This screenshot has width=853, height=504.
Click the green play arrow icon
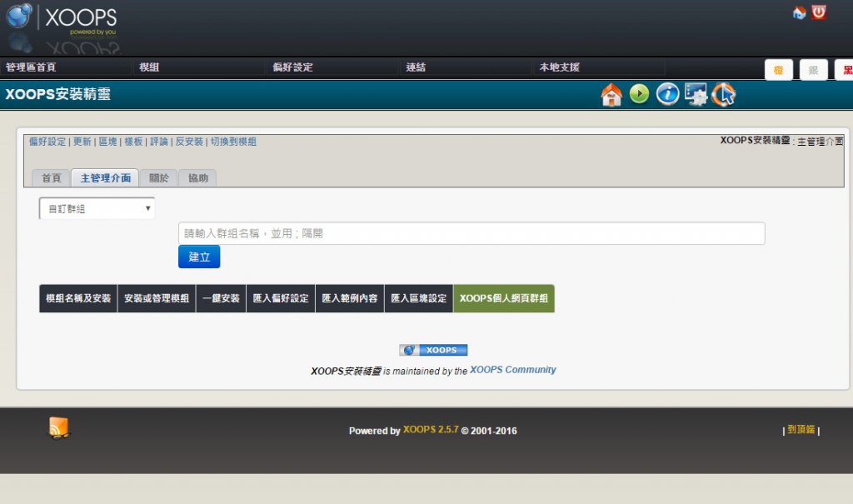(639, 94)
